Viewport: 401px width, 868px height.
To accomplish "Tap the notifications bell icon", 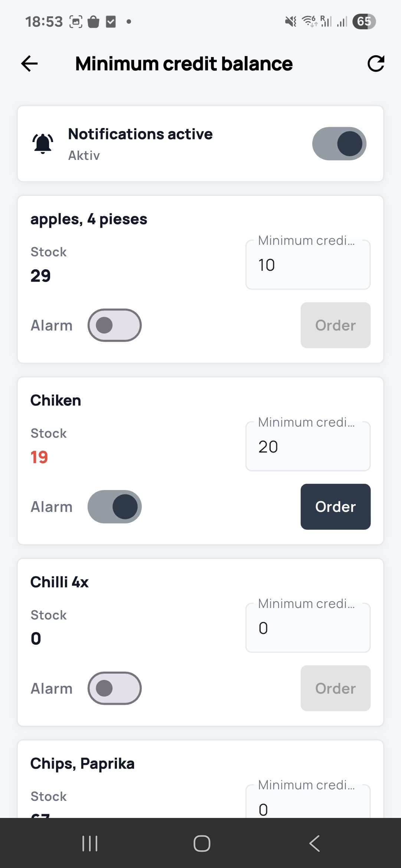I will pos(43,144).
